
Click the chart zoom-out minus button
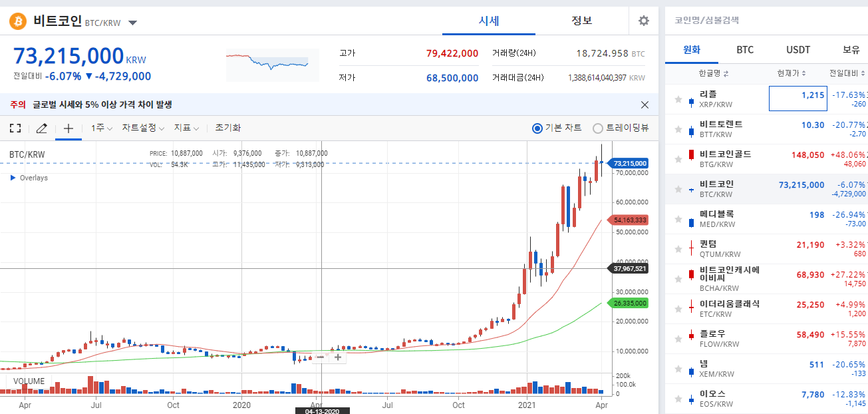pyautogui.click(x=321, y=357)
